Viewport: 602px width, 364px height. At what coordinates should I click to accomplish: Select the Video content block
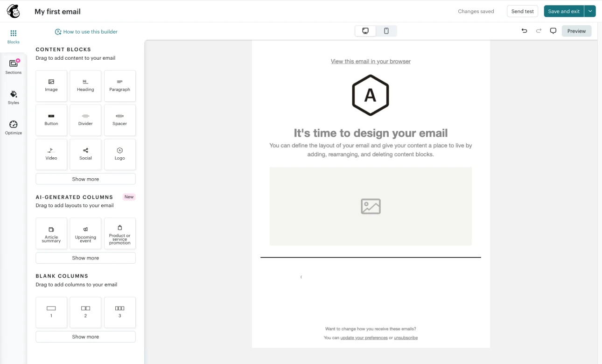pyautogui.click(x=51, y=154)
